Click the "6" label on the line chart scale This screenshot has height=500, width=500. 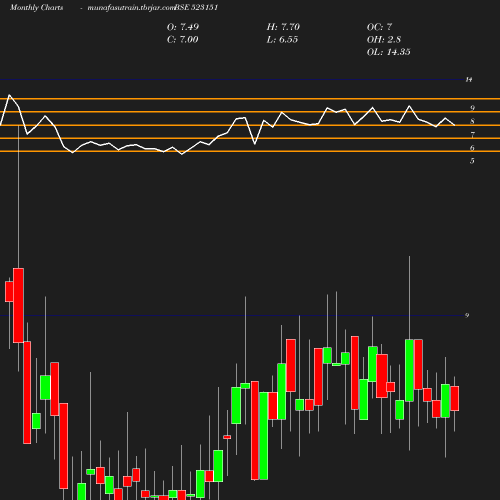click(472, 148)
